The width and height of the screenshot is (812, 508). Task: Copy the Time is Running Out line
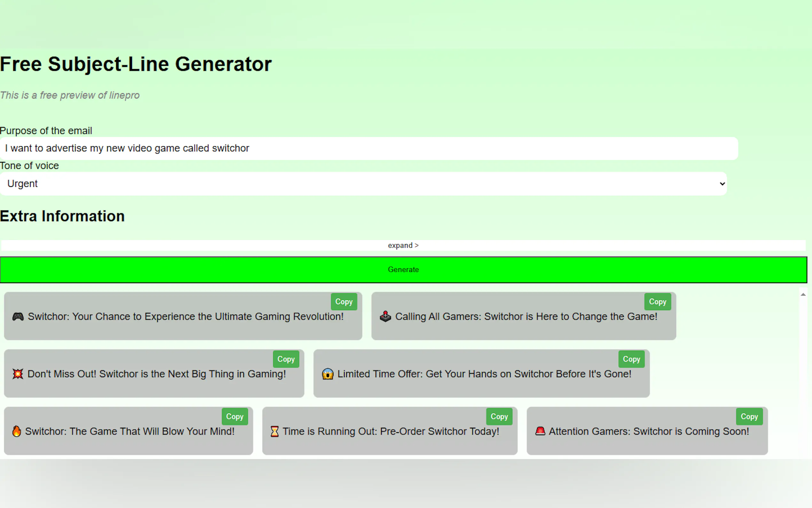[499, 417]
